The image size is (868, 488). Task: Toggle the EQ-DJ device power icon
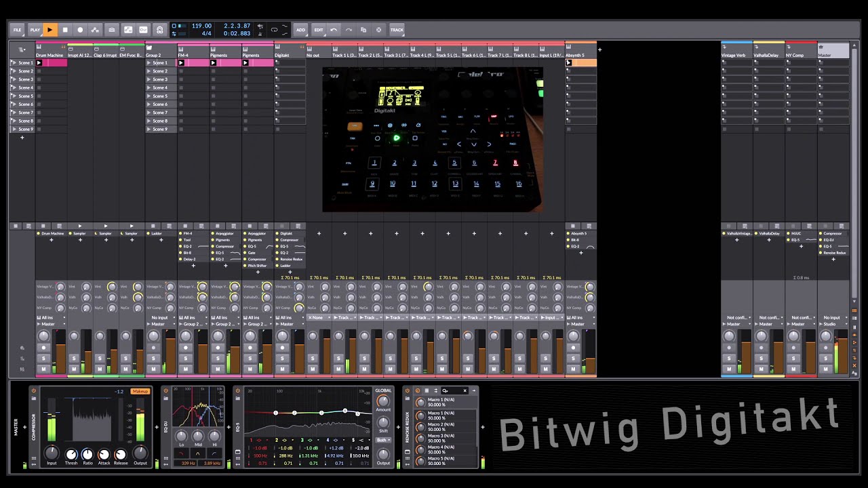click(x=165, y=390)
